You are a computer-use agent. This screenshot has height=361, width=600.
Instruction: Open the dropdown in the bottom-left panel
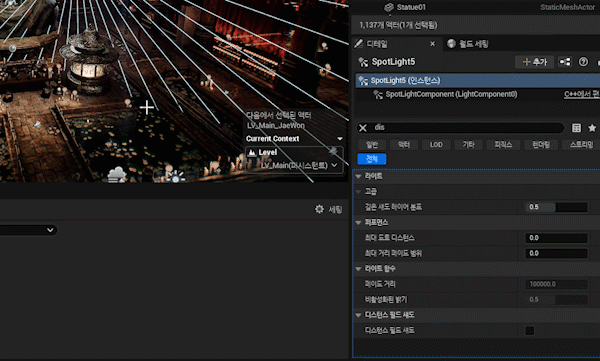coord(28,230)
